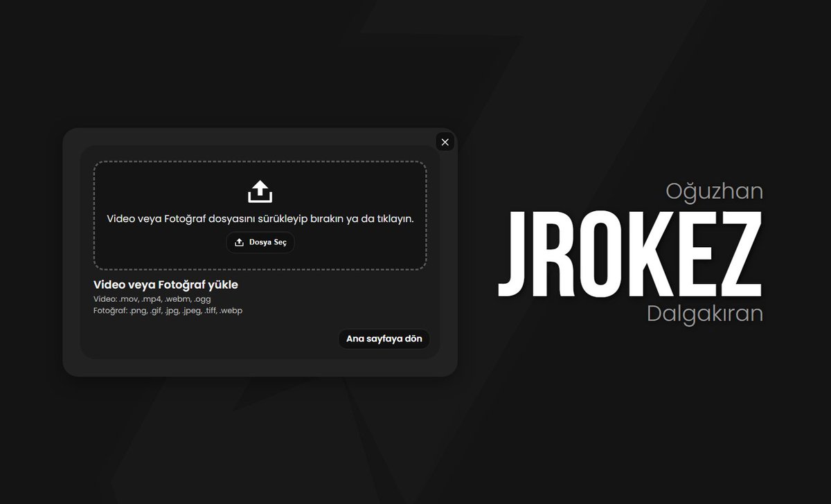Click Ana sayfaya dön to return home
Viewport: 831px width, 504px height.
(384, 339)
